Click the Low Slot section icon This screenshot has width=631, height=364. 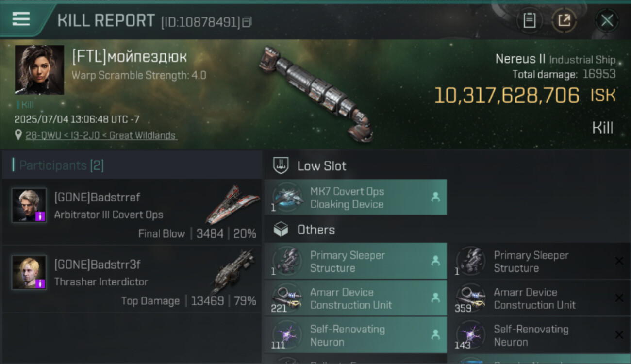[281, 165]
